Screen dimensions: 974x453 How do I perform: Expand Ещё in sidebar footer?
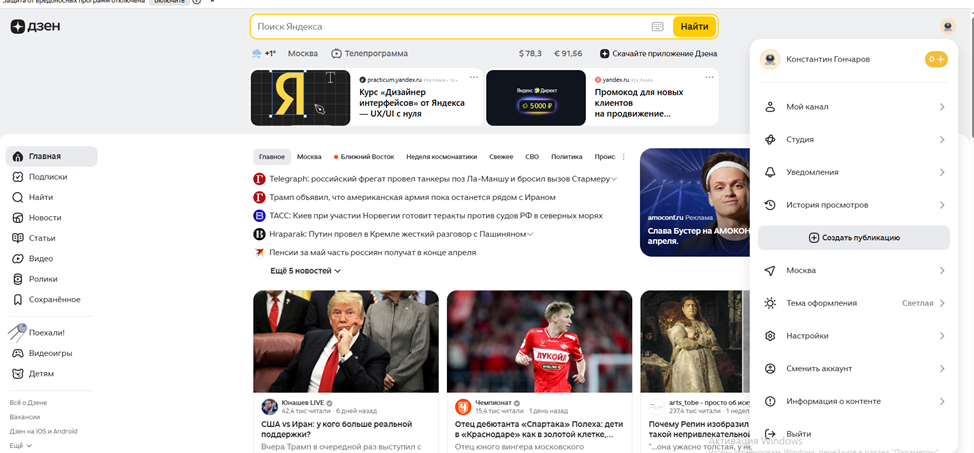(x=20, y=446)
